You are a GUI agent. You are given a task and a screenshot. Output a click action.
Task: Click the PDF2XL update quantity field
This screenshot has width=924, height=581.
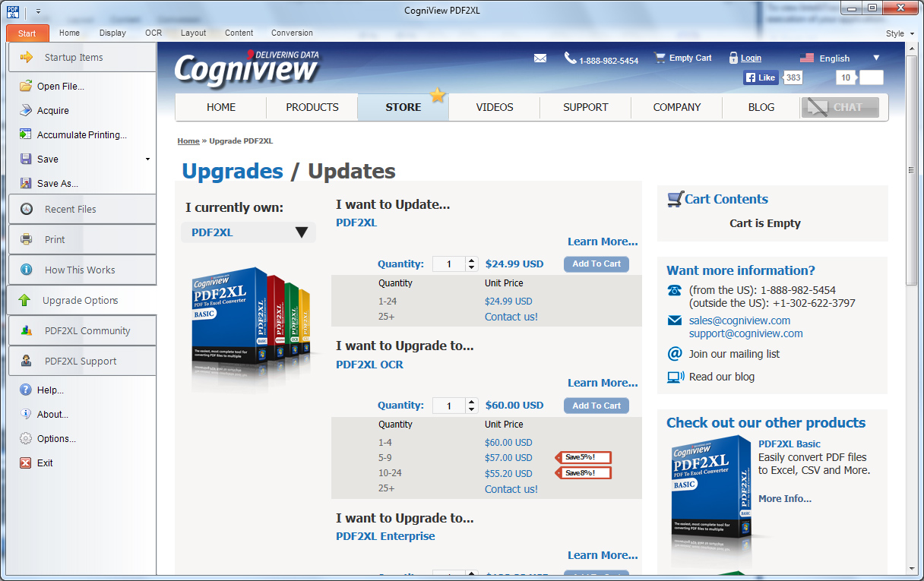[449, 264]
